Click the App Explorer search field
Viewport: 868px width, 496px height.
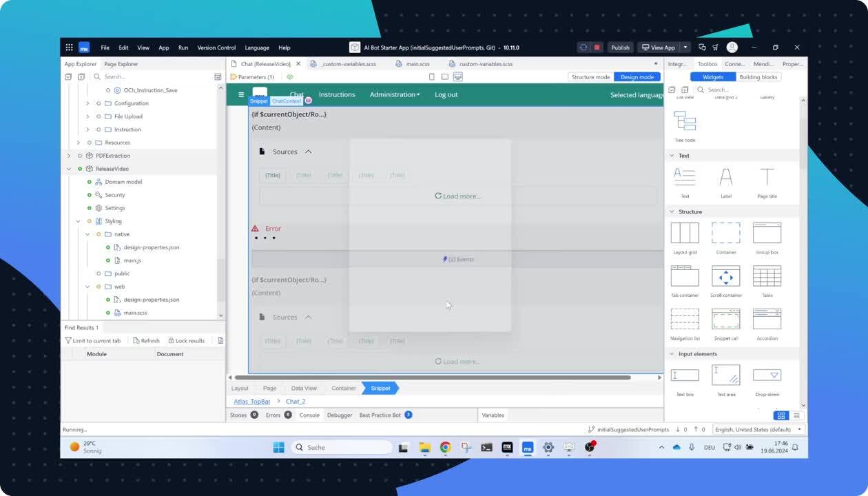pyautogui.click(x=155, y=76)
